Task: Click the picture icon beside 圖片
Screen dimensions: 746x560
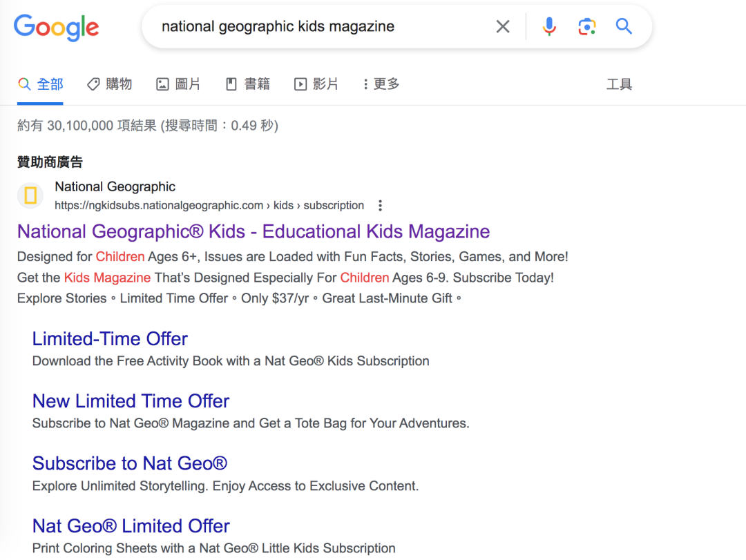Action: click(163, 84)
